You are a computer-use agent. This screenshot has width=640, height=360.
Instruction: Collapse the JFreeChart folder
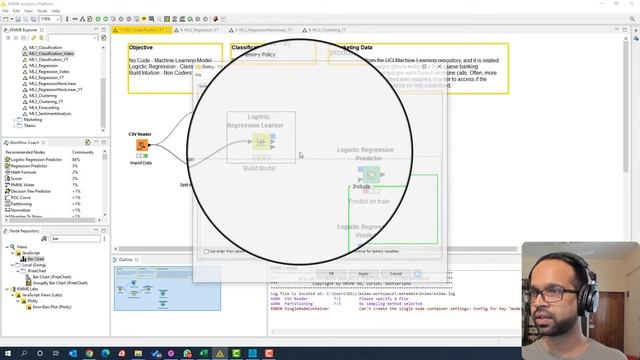[18, 271]
